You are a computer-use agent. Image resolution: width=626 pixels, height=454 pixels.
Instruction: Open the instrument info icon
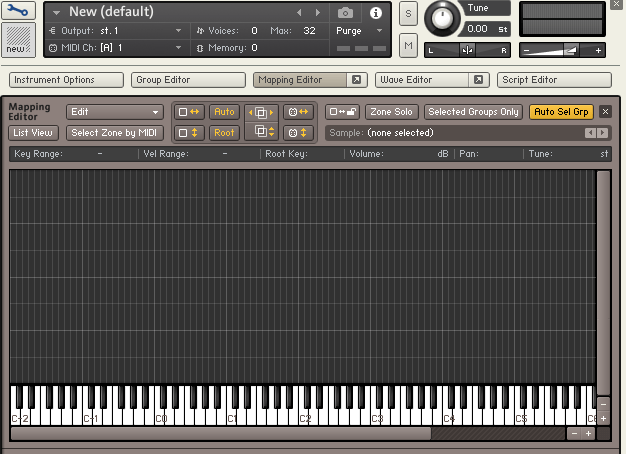tap(376, 13)
